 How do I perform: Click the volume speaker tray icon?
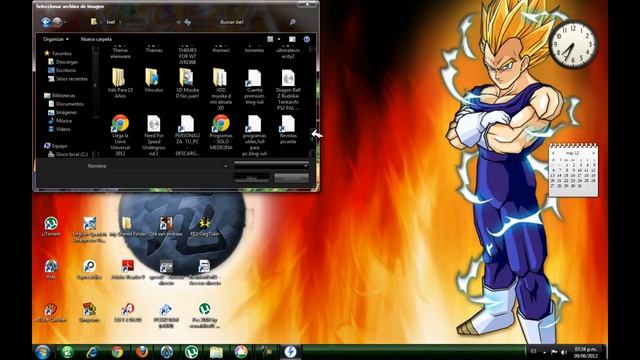[564, 352]
